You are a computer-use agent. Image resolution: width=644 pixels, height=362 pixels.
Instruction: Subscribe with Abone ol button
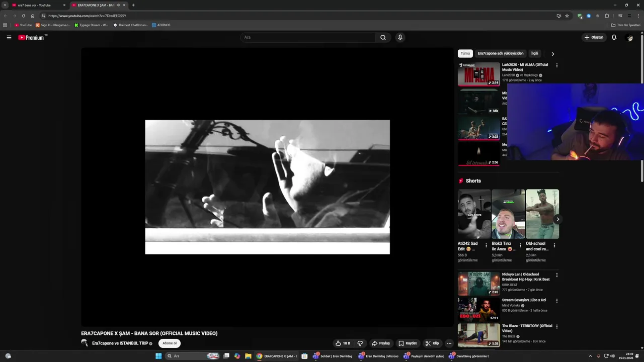tap(170, 343)
